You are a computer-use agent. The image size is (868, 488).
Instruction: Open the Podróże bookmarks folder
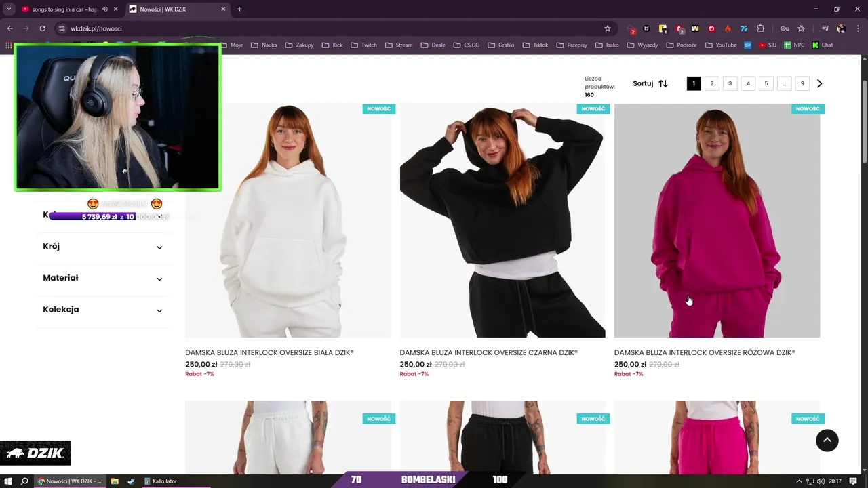pos(682,45)
